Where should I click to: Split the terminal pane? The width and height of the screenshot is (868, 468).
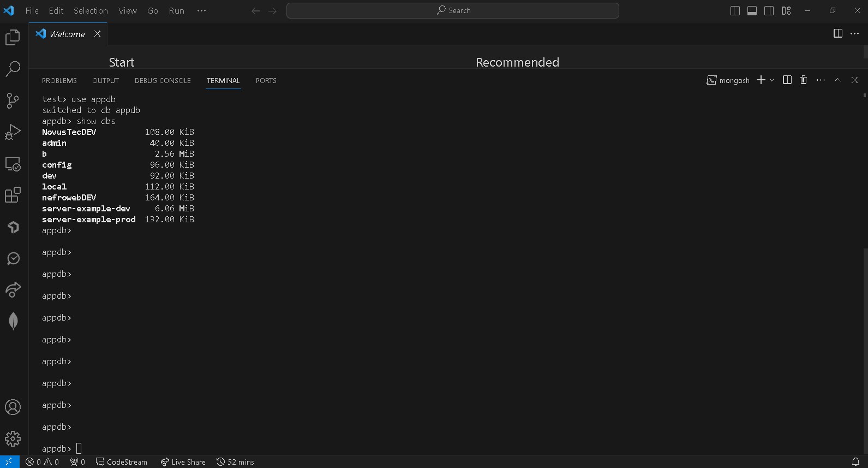[787, 80]
